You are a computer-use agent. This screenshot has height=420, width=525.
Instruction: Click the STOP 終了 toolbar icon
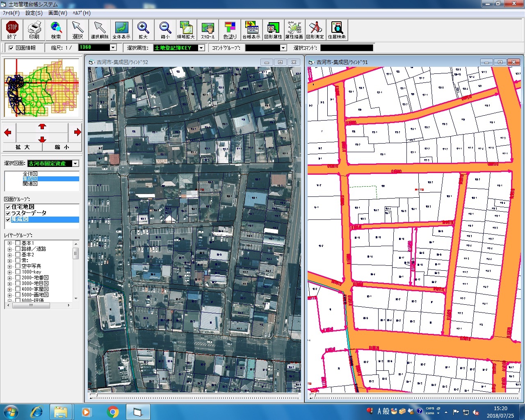(x=12, y=30)
